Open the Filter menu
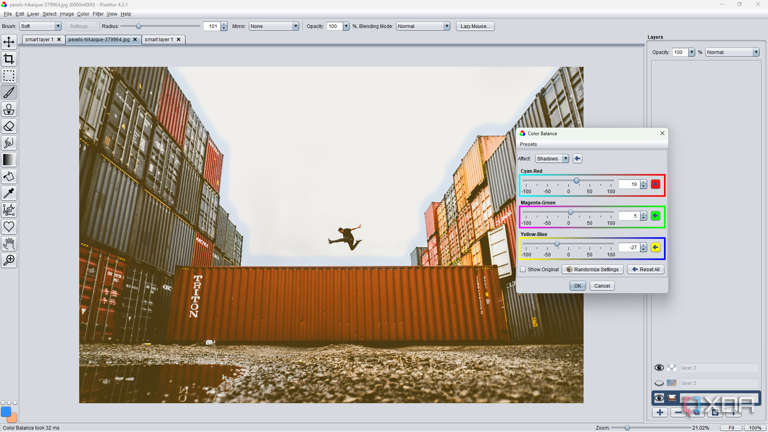This screenshot has height=432, width=768. tap(98, 14)
